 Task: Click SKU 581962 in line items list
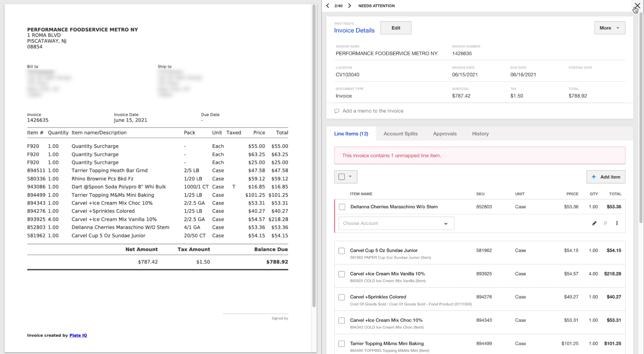tap(484, 250)
